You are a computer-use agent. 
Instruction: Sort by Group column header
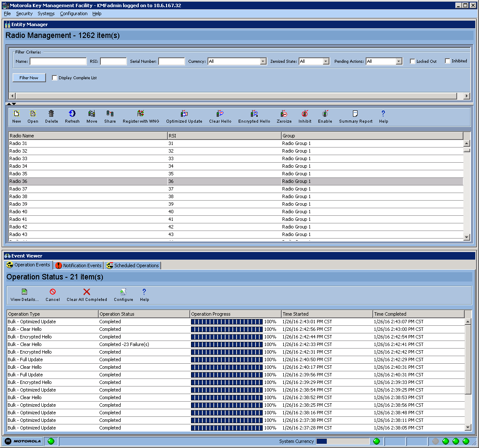(372, 136)
